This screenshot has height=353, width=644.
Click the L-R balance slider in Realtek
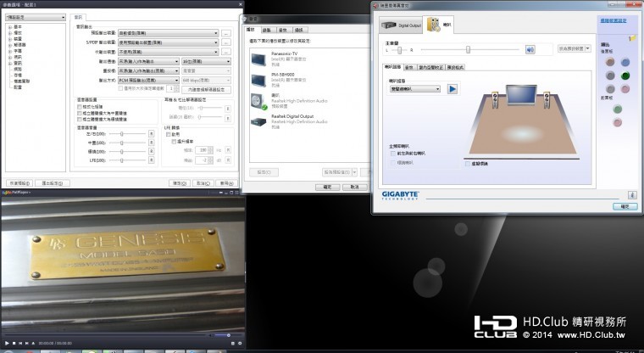(x=399, y=50)
